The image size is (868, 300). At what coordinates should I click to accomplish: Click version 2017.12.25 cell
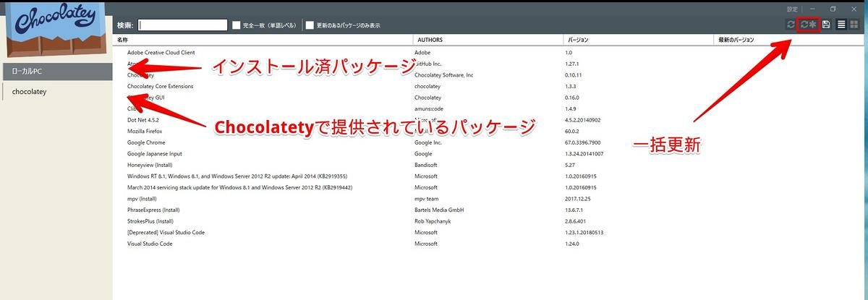579,199
